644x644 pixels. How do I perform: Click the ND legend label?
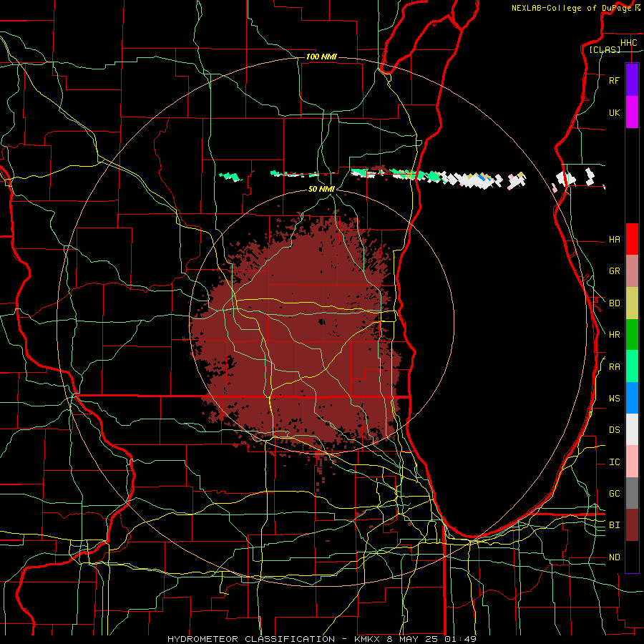coord(614,557)
